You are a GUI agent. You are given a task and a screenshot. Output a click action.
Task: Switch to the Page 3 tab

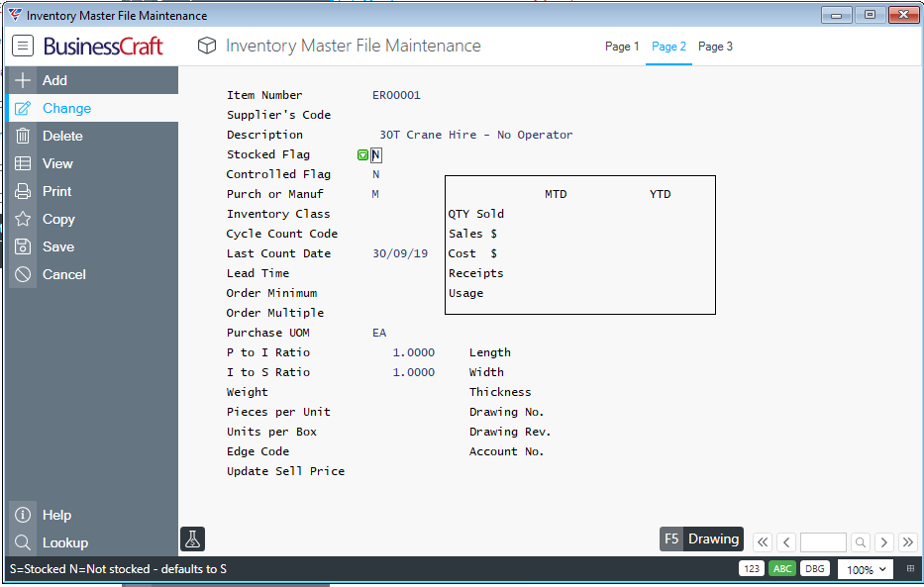715,47
